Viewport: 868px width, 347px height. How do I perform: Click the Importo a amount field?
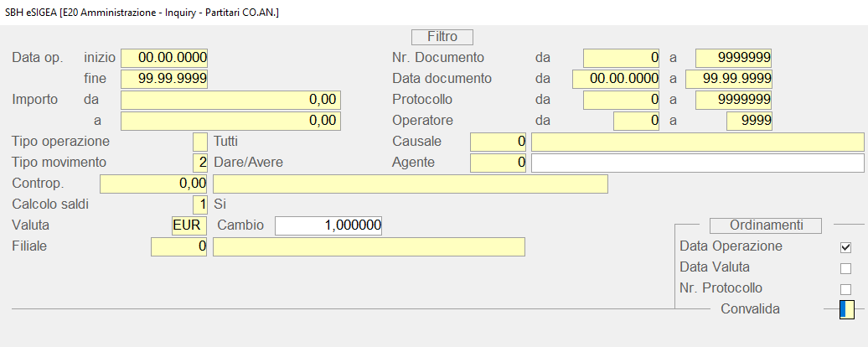[230, 121]
